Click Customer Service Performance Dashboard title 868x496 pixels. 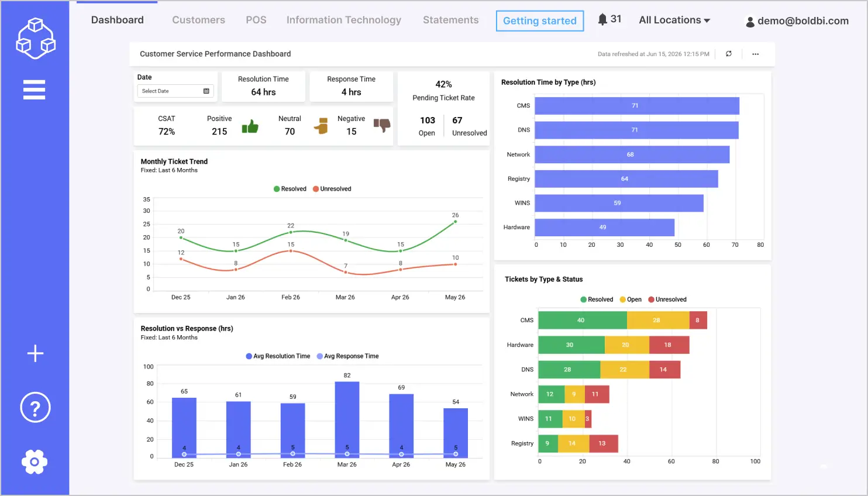(x=215, y=54)
